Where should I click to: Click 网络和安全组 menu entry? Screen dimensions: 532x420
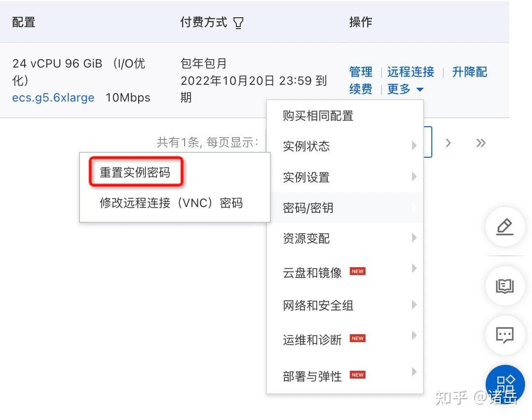(317, 306)
